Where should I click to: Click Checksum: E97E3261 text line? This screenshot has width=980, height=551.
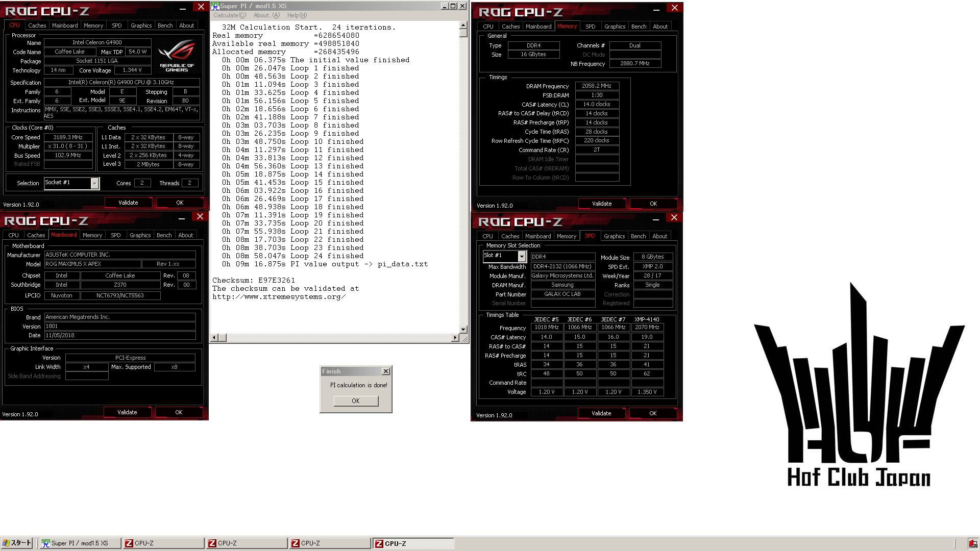point(254,280)
